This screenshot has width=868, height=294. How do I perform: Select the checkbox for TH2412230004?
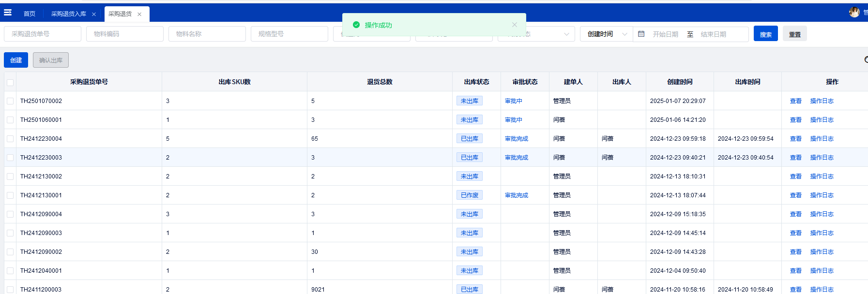tap(10, 139)
